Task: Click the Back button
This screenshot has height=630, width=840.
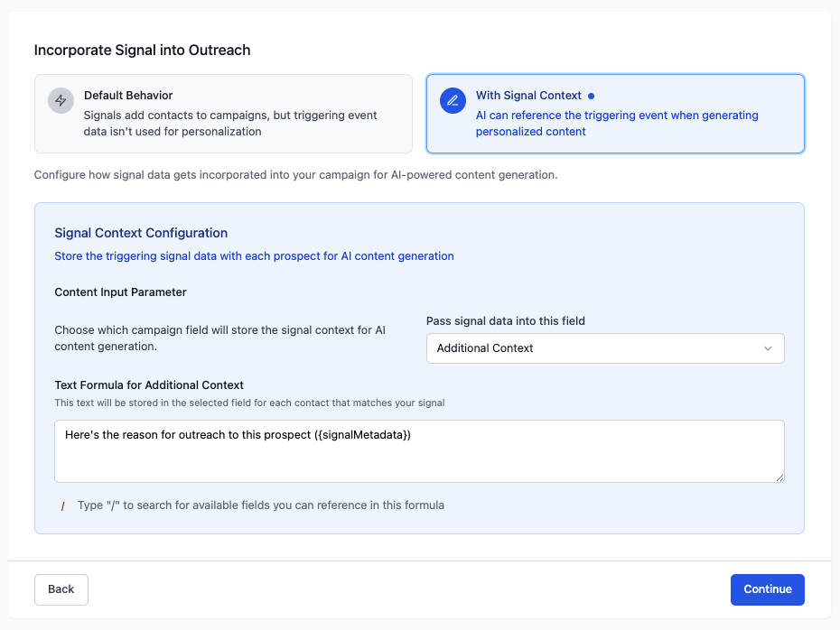Action: click(61, 589)
